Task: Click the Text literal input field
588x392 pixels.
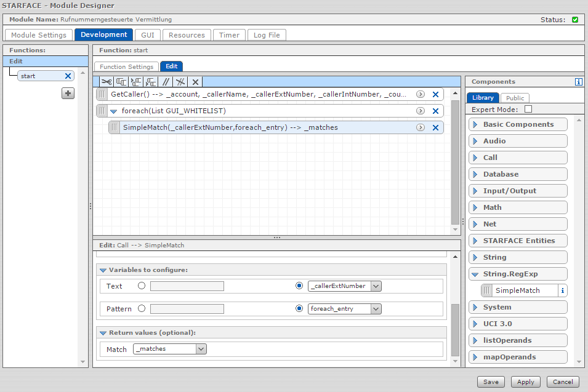Action: click(187, 286)
